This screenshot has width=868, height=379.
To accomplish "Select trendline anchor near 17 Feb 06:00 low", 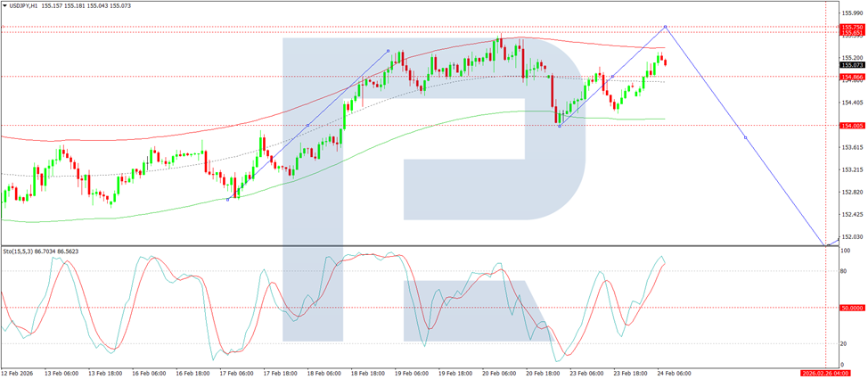I will [x=227, y=199].
